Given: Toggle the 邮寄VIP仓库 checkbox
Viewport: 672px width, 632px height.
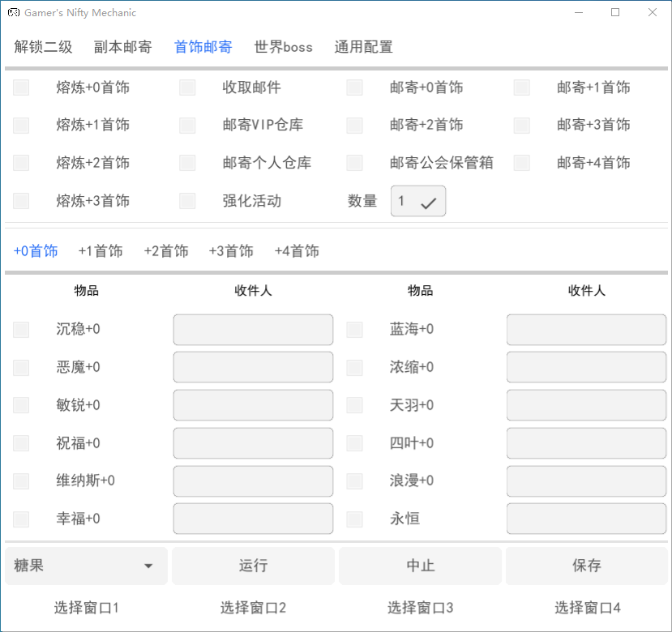Looking at the screenshot, I should point(187,126).
